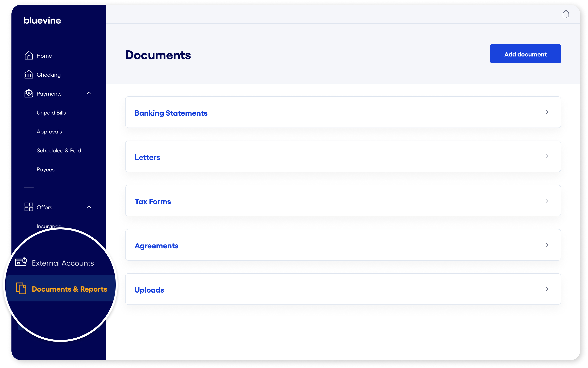The width and height of the screenshot is (588, 368).
Task: Open Tax Forms using its chevron arrow
Action: (547, 201)
